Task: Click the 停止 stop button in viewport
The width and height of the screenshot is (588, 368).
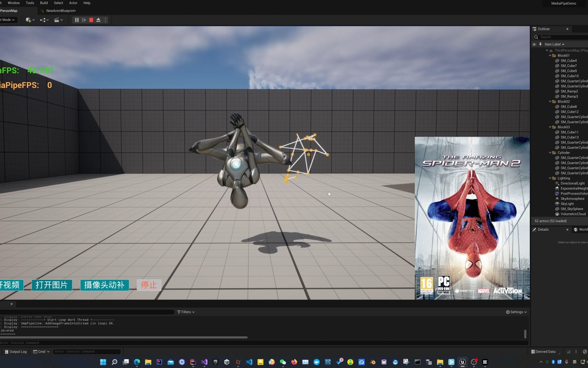Action: [149, 285]
